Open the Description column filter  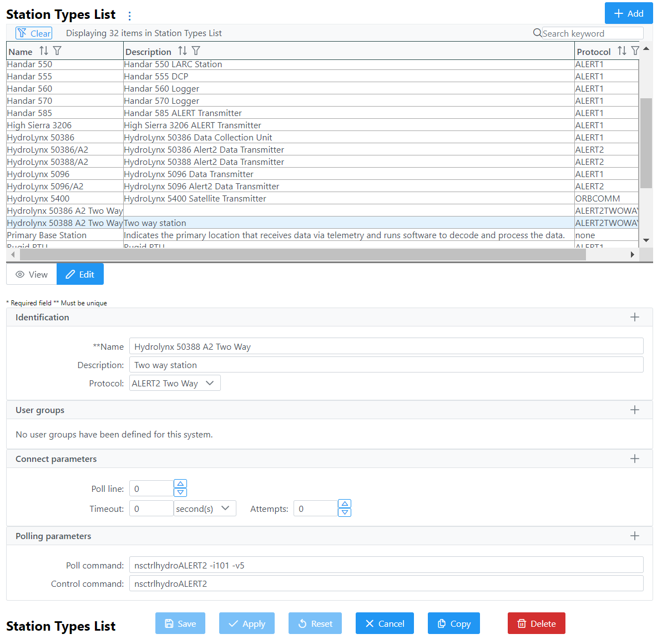click(x=196, y=51)
